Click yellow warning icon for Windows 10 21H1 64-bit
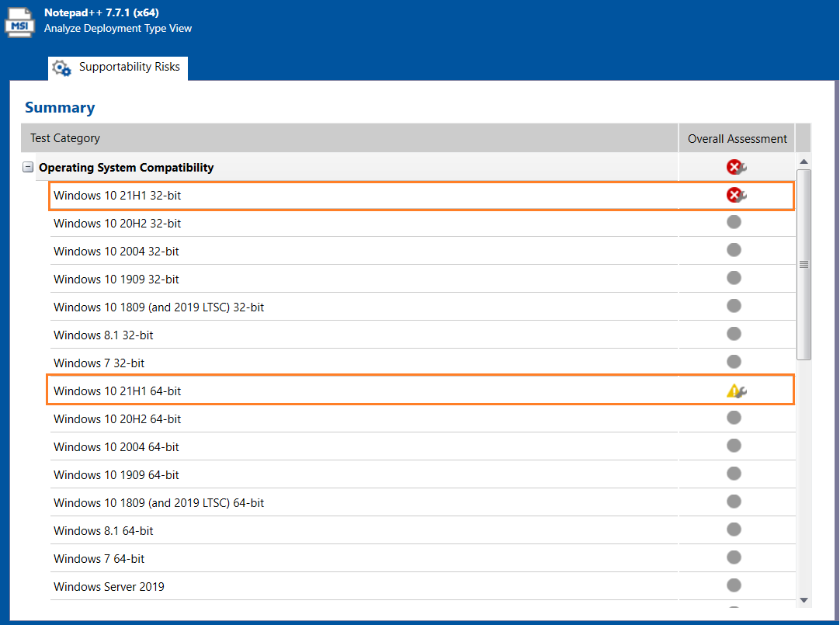Viewport: 840px width, 625px height. 736,391
